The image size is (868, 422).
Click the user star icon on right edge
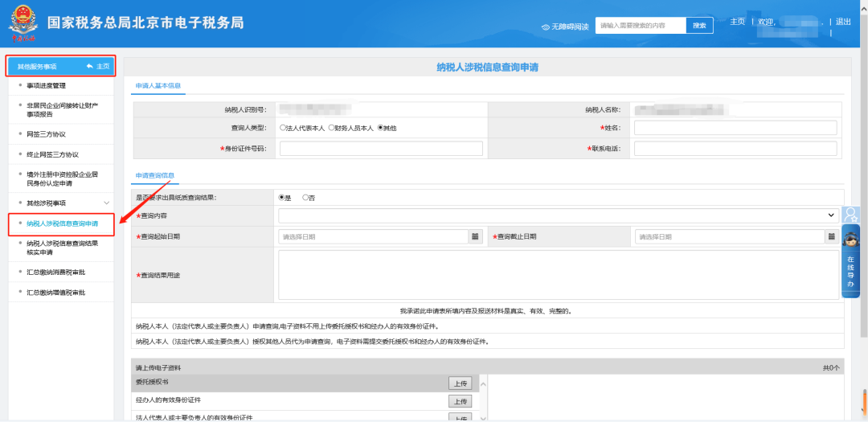851,215
